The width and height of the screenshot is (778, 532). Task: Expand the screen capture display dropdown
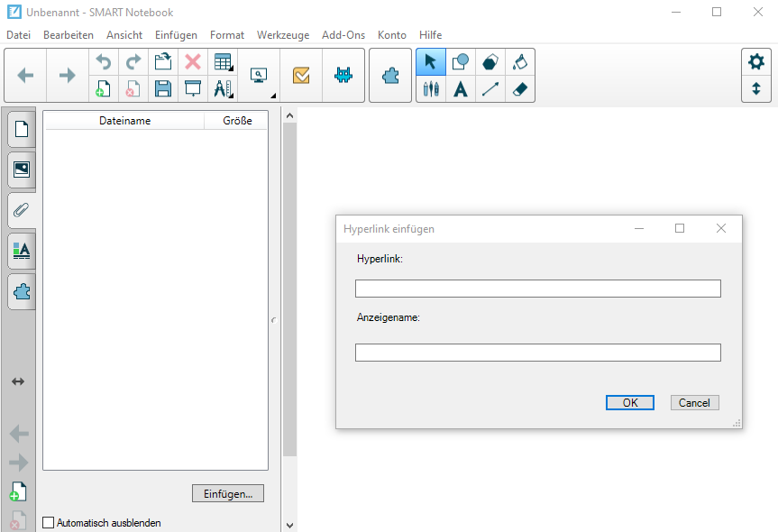pyautogui.click(x=260, y=76)
